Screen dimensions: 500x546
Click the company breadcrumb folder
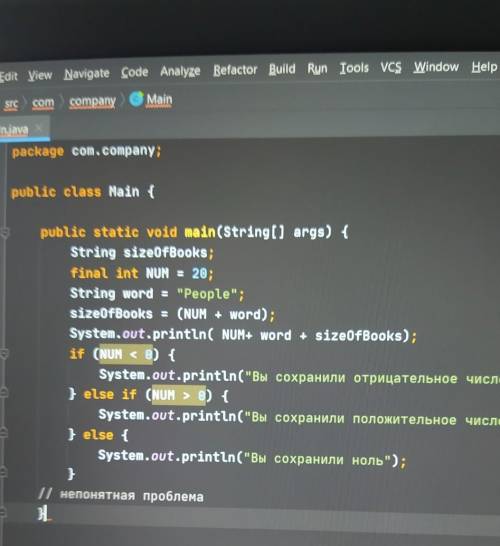pyautogui.click(x=92, y=101)
